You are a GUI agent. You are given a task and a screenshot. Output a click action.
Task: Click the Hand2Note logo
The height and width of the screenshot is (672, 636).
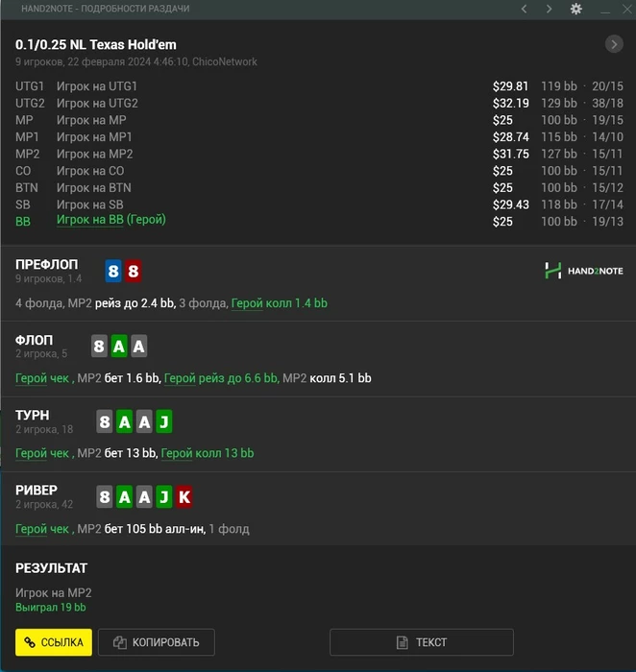[584, 271]
